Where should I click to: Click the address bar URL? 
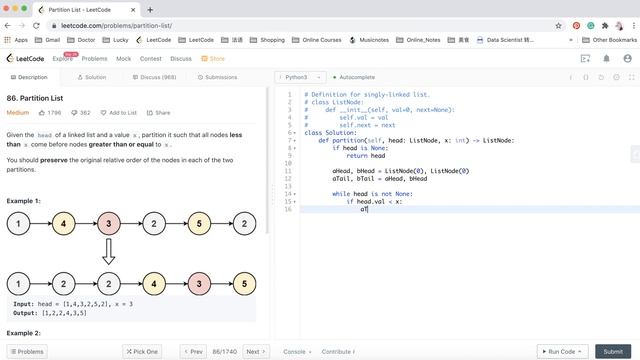coord(116,26)
